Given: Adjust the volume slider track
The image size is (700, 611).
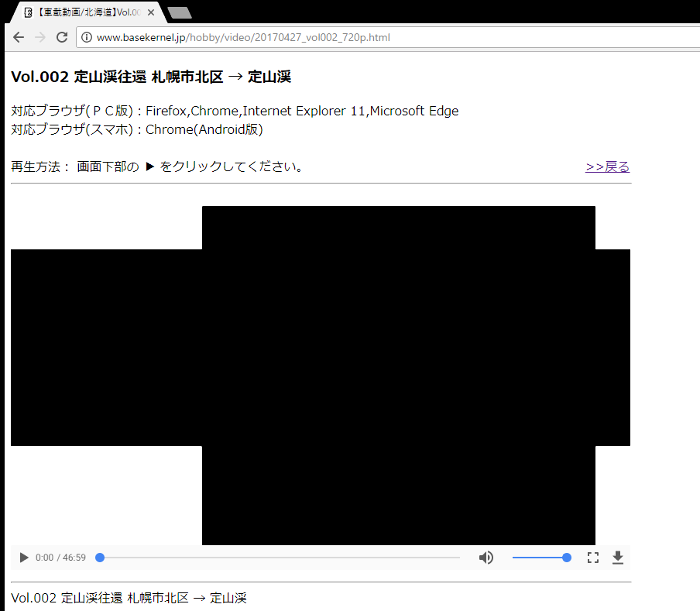Looking at the screenshot, I should click(x=540, y=557).
